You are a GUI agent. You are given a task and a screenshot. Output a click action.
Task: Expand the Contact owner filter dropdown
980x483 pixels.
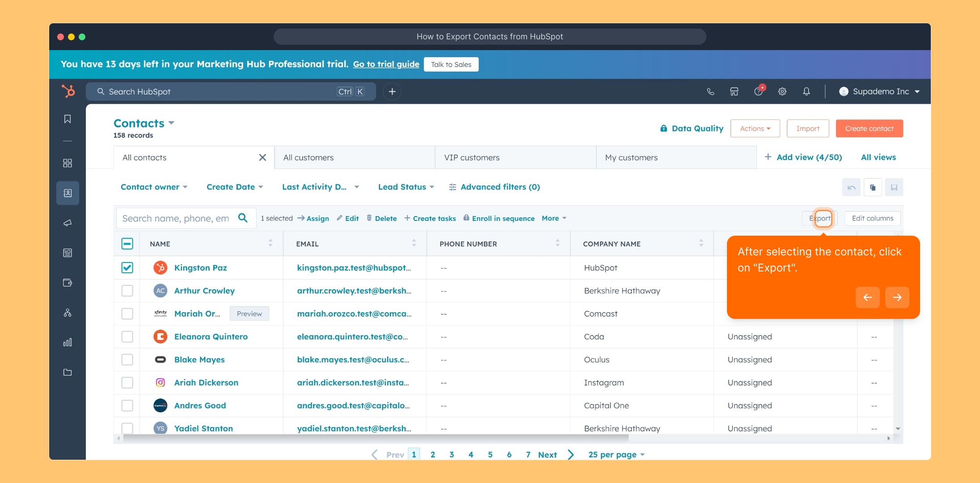(154, 187)
